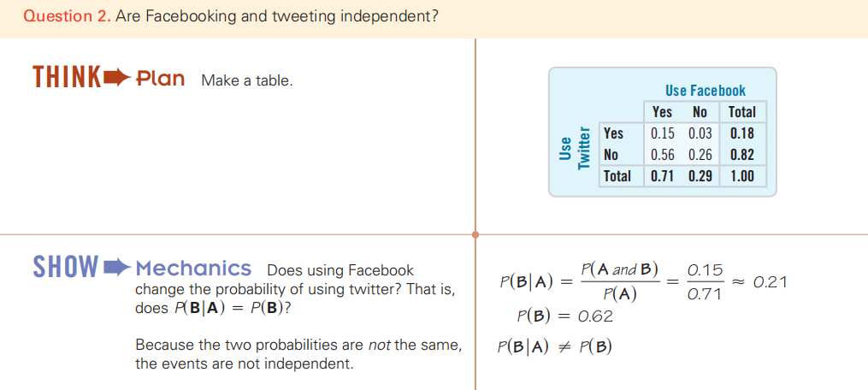Screen dimensions: 868x390
Task: Click the 0.15 over 0.71 fraction
Action: [x=705, y=282]
